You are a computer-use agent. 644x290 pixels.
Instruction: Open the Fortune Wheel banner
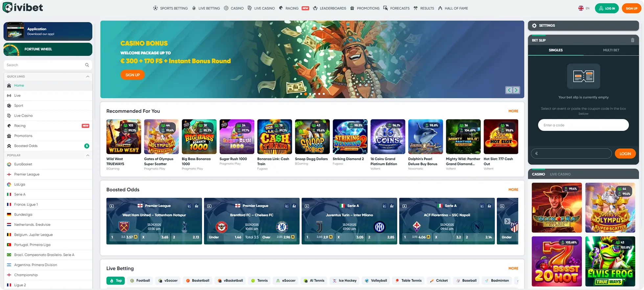coord(48,49)
